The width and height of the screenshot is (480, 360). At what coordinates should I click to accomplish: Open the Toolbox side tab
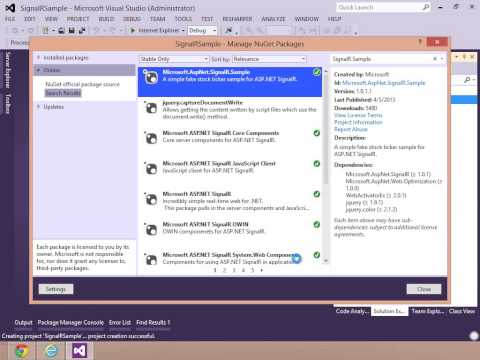pyautogui.click(x=8, y=104)
